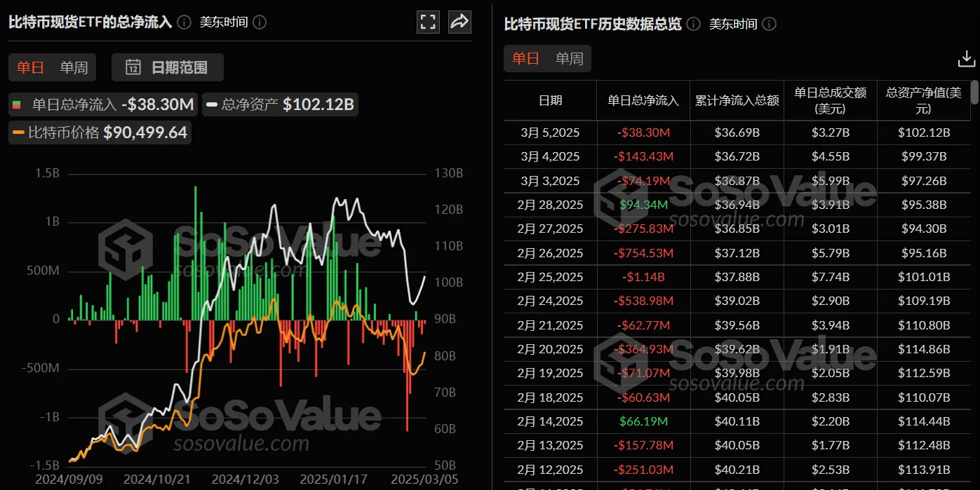Switch to 单周 view on the history table
Image resolution: width=980 pixels, height=490 pixels.
(x=569, y=58)
